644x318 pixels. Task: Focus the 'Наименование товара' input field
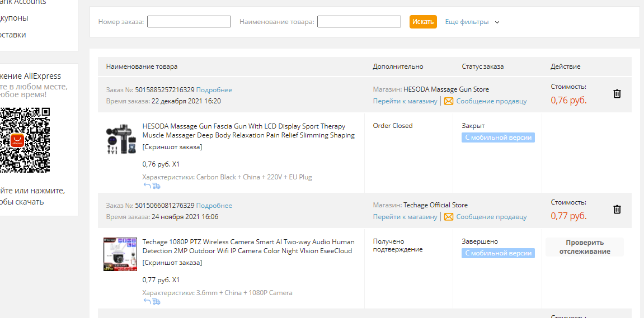359,22
